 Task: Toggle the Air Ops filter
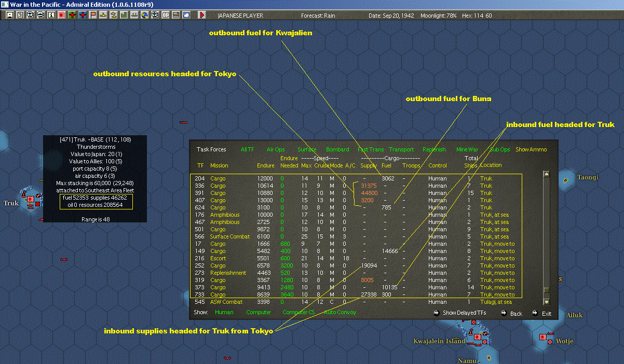pyautogui.click(x=276, y=149)
